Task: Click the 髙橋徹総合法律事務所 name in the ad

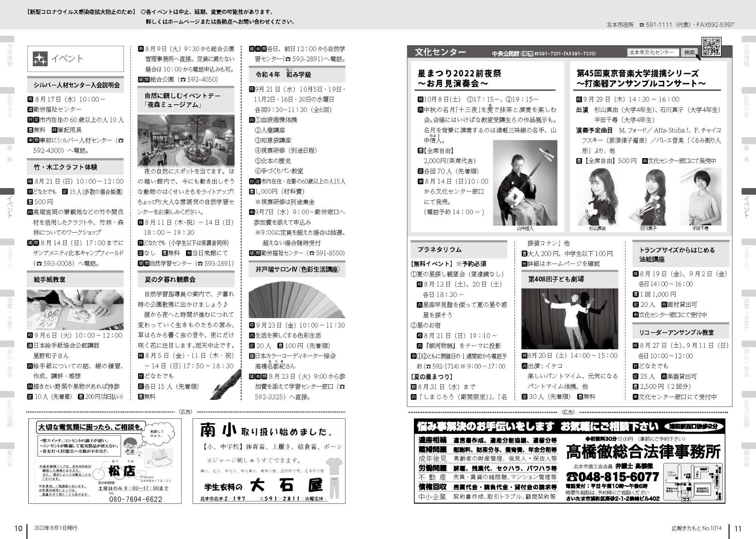Action: coord(643,452)
